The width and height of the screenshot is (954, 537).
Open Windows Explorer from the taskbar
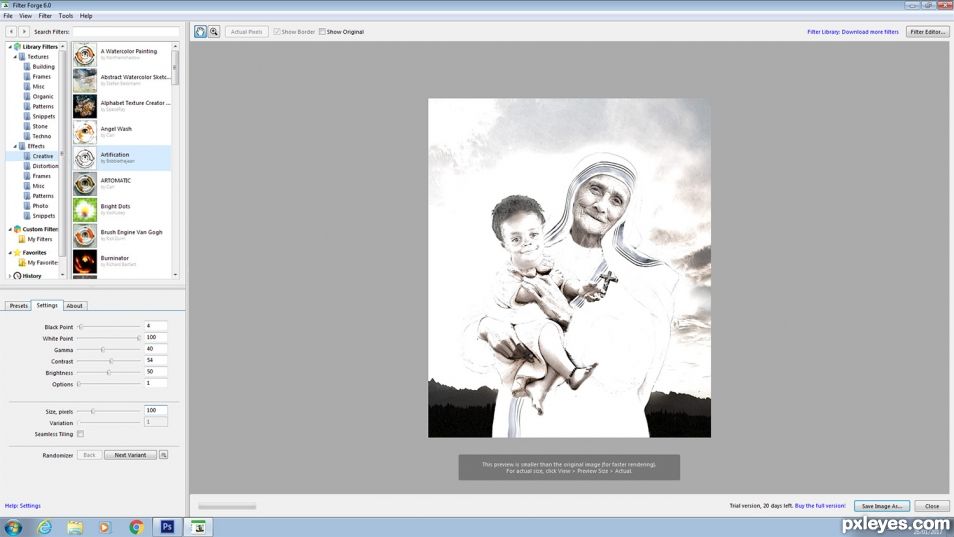pos(75,527)
